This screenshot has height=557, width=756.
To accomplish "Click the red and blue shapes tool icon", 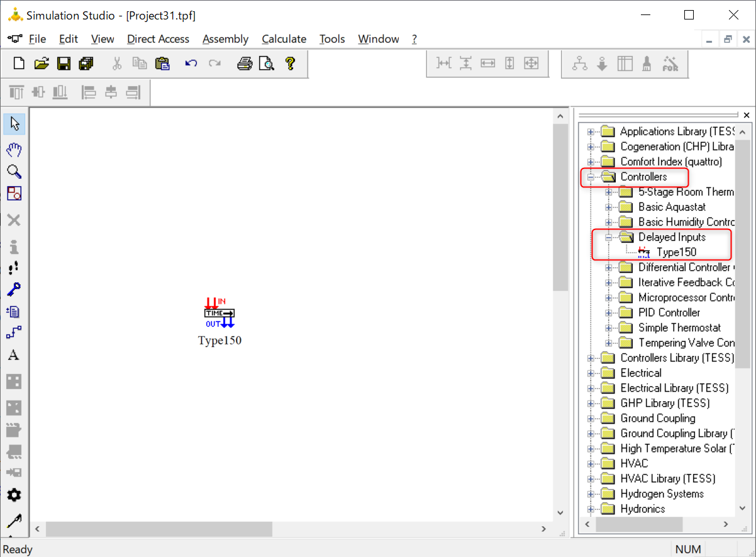I will (x=14, y=193).
